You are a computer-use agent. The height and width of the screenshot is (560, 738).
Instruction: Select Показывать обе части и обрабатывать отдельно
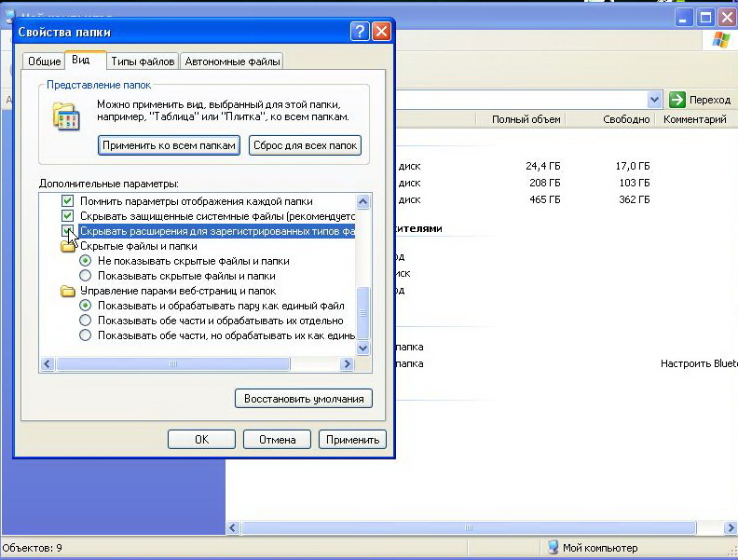85,321
